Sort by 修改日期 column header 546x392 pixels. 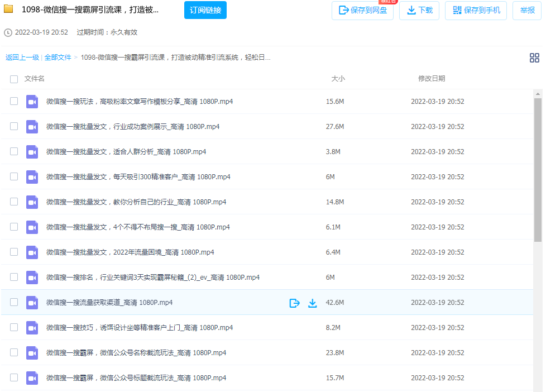[x=432, y=79]
